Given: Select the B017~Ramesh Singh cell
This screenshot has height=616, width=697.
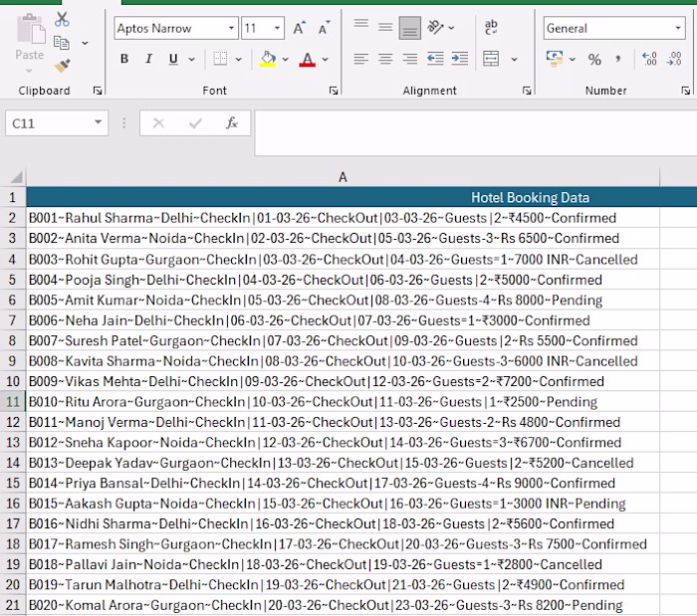Looking at the screenshot, I should tap(343, 544).
